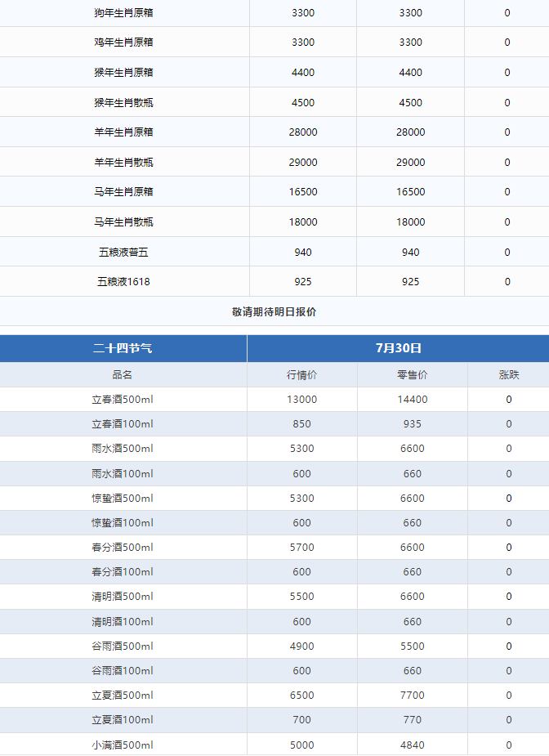Select 春分酒500ml product name

(123, 548)
